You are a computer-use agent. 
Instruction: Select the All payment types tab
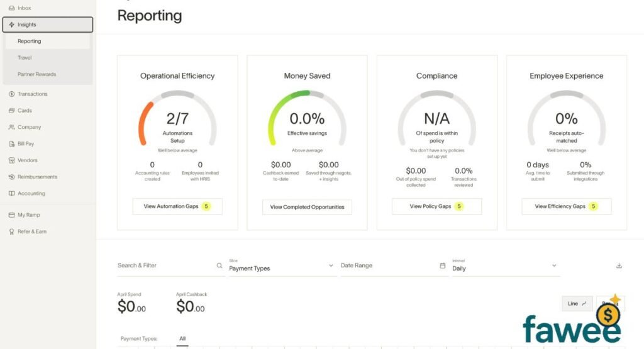[x=182, y=339]
